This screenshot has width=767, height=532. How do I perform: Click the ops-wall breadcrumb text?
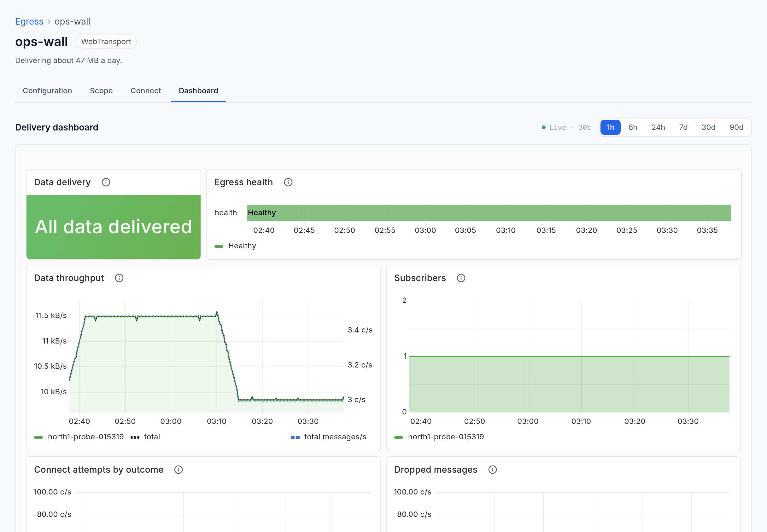pos(72,22)
